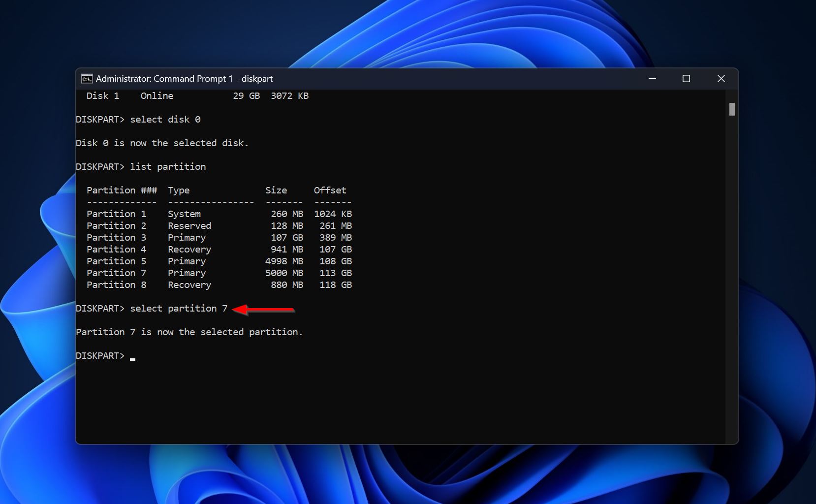Click the Command Prompt icon in title bar
816x504 pixels.
(87, 79)
